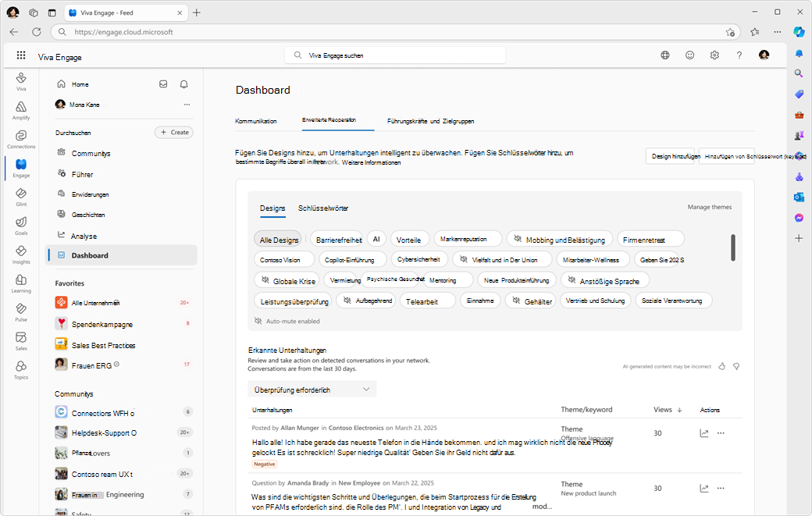Open Sales in the left rail

click(x=21, y=341)
